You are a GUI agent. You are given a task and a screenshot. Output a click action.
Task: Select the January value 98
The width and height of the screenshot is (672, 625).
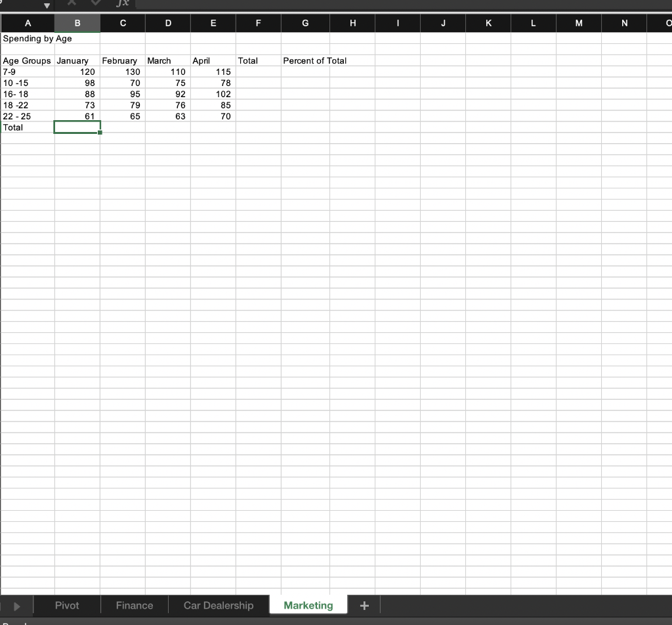pyautogui.click(x=77, y=83)
